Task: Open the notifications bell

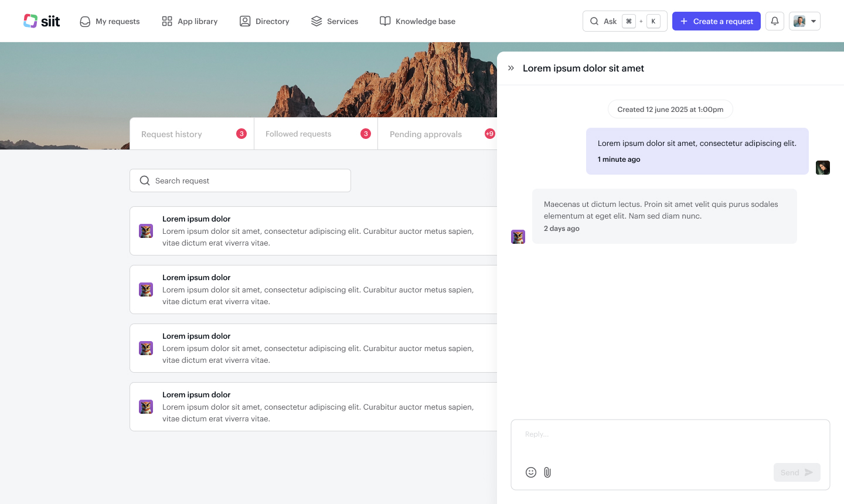Action: click(774, 21)
